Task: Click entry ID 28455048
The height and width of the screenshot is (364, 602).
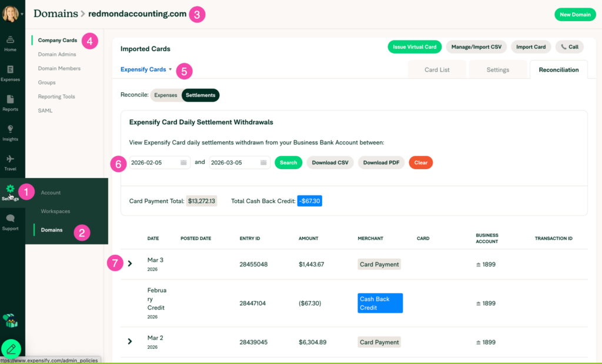Action: (253, 264)
